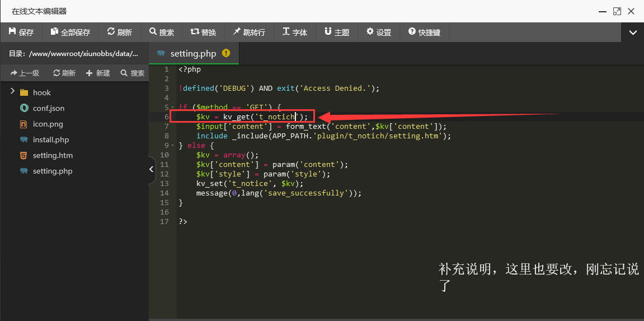The height and width of the screenshot is (321, 644).
Task: Click $kv['style'] = param('style') on line 12
Action: (x=264, y=174)
